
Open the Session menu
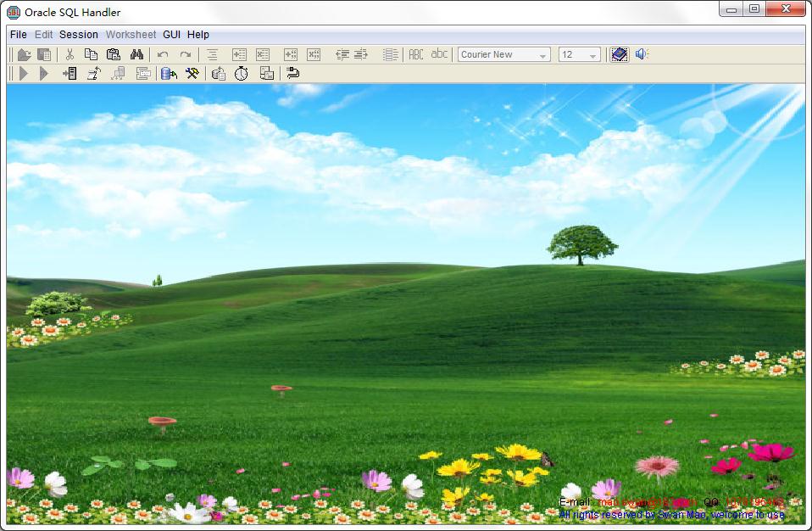click(x=79, y=35)
